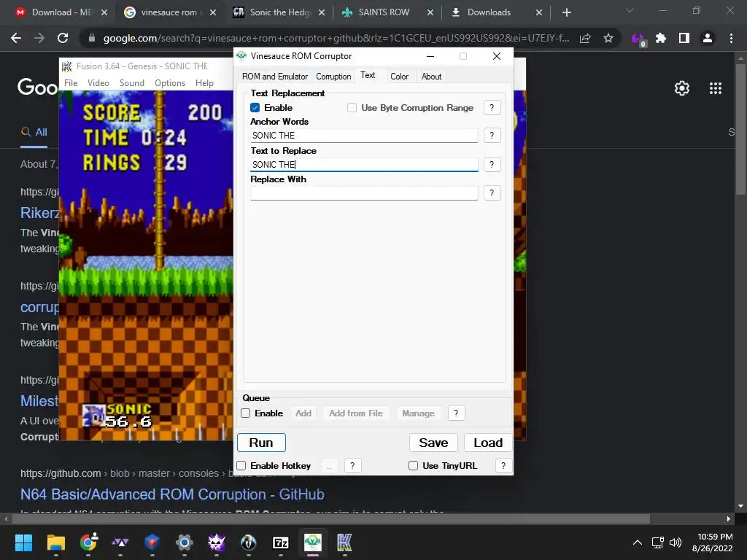
Task: Select the All search filter
Action: pos(34,132)
